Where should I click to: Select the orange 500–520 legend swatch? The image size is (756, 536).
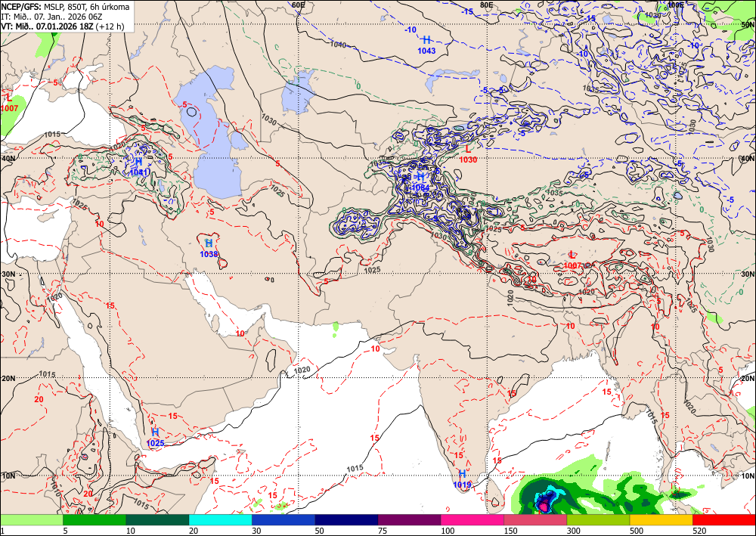pyautogui.click(x=661, y=519)
